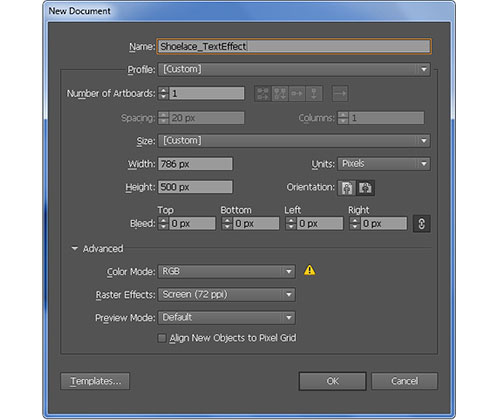Screen dimensions: 500x420
Task: Open the Raster Effects dropdown
Action: click(227, 295)
